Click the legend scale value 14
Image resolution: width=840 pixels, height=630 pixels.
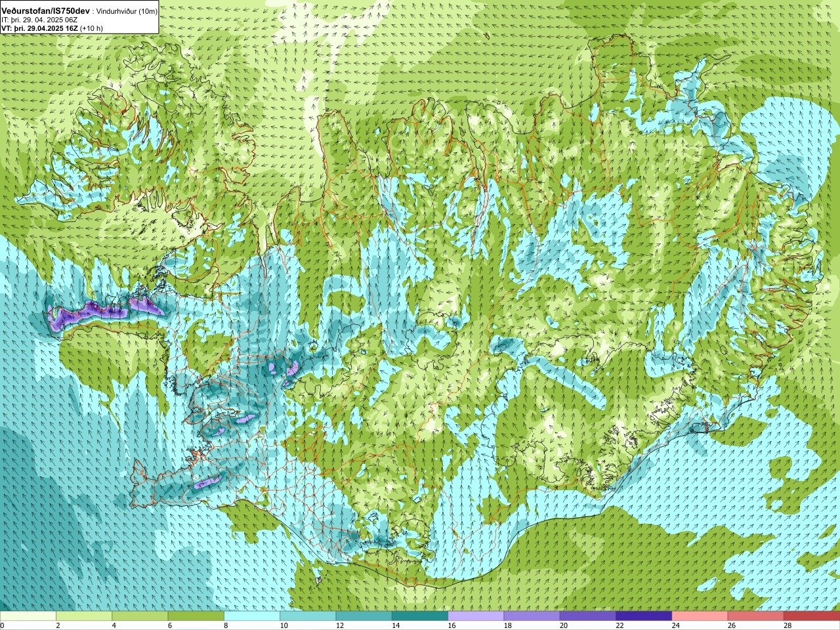click(x=396, y=625)
